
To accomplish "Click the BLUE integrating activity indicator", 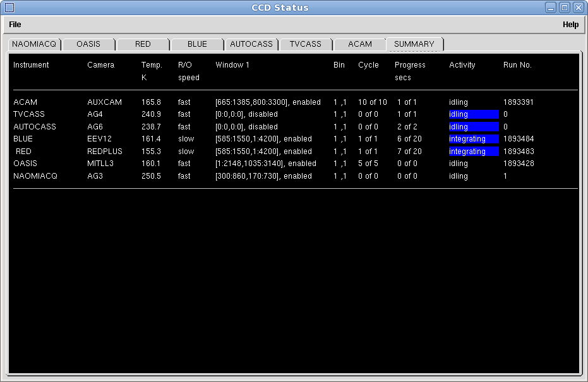I will (473, 139).
